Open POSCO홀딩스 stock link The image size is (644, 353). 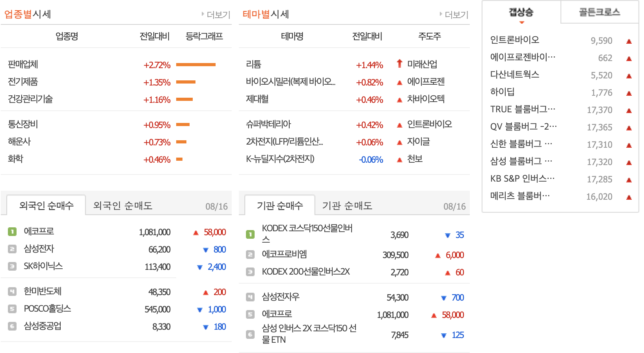[x=47, y=308]
